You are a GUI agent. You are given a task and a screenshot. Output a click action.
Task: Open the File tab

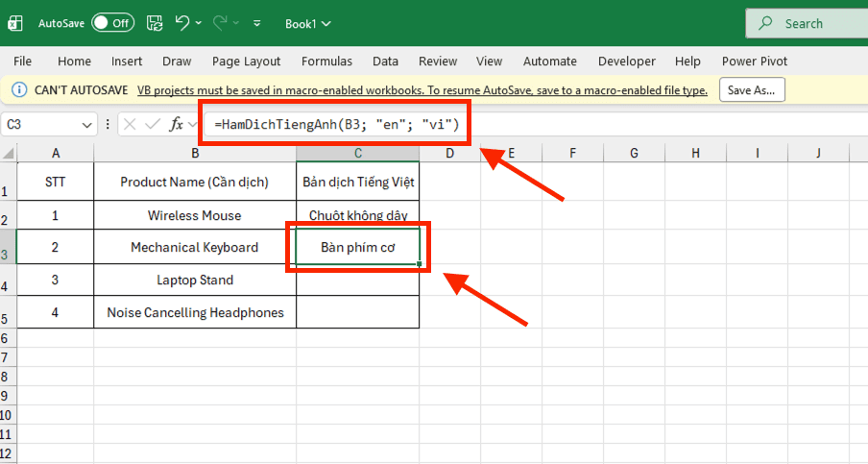click(22, 61)
